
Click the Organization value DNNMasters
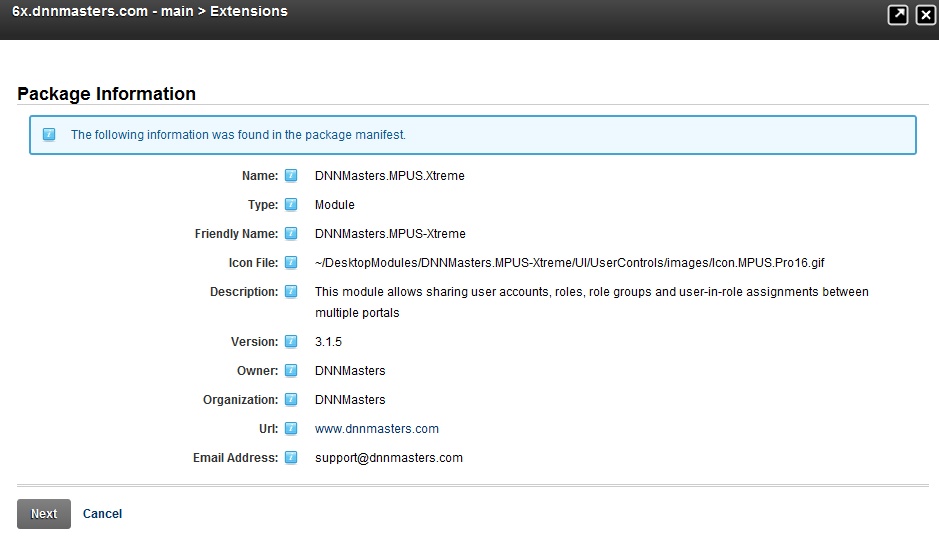(x=350, y=399)
